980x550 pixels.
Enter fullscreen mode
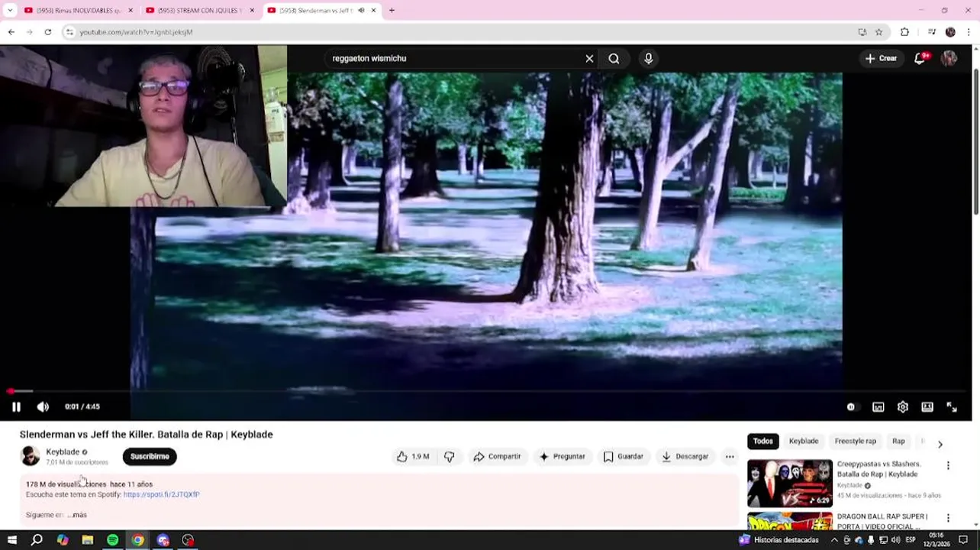pos(952,407)
